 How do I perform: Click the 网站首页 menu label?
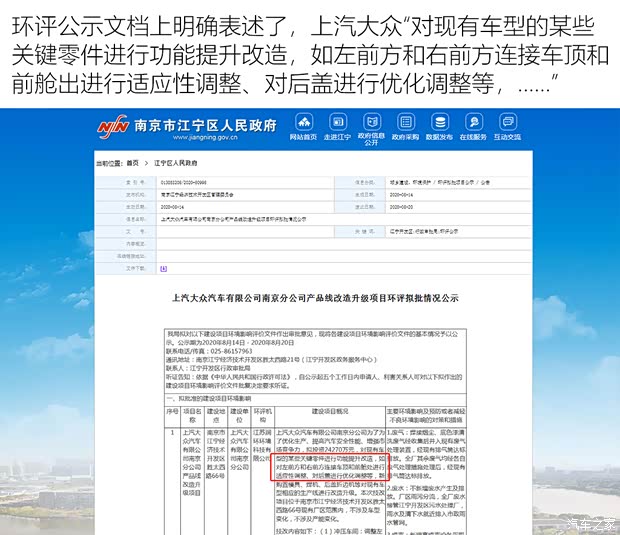tap(304, 137)
